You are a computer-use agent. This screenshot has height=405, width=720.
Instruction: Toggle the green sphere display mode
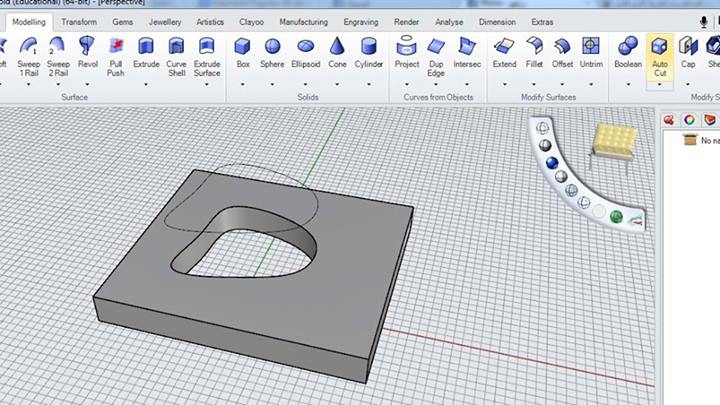tap(616, 215)
